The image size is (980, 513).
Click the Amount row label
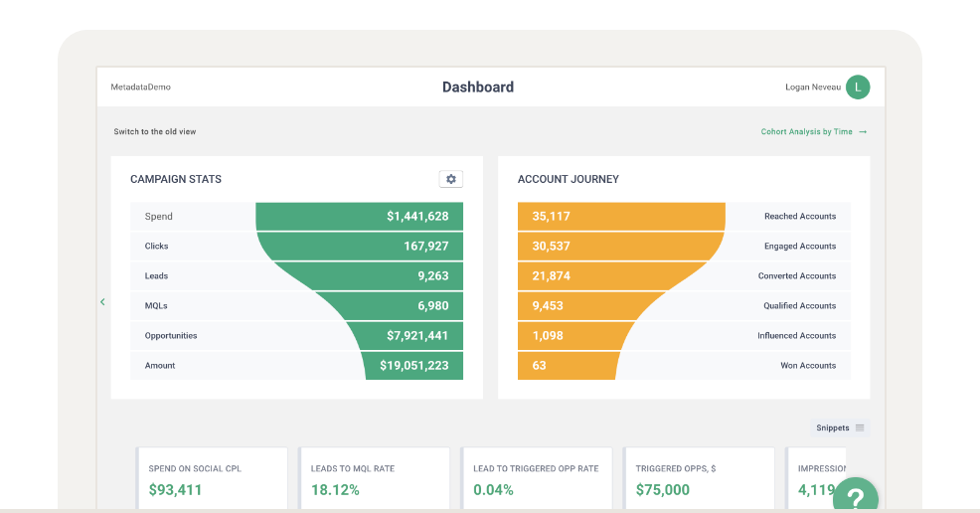click(x=160, y=366)
